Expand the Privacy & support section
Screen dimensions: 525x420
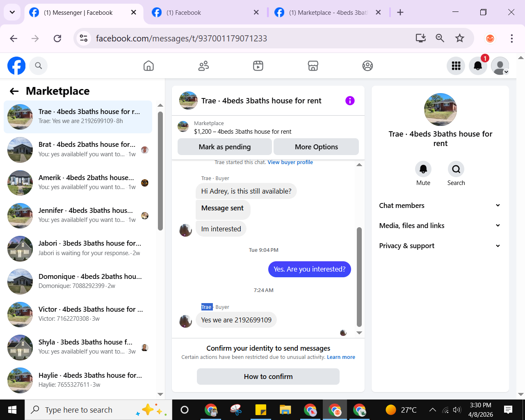[x=440, y=246]
